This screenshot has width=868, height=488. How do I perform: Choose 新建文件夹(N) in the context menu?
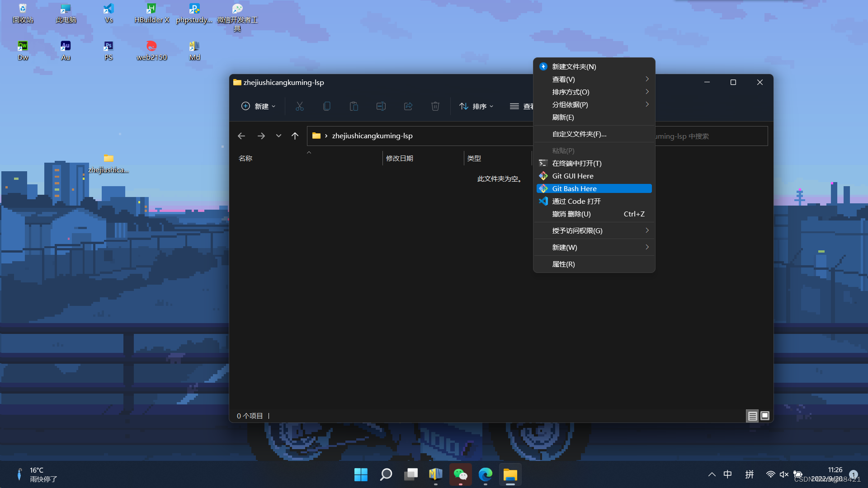click(594, 66)
